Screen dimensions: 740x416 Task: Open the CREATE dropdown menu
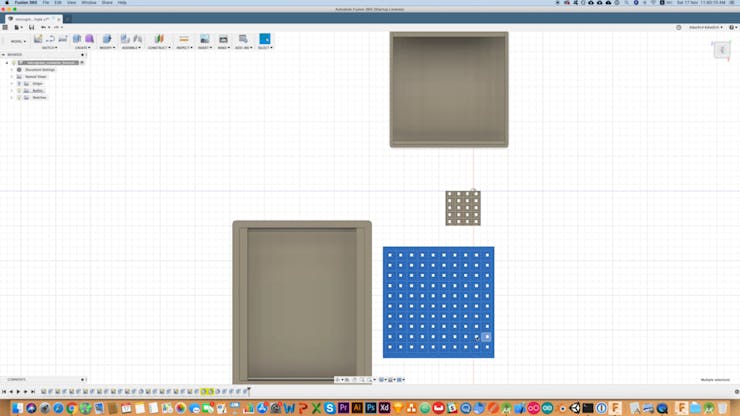tap(83, 48)
